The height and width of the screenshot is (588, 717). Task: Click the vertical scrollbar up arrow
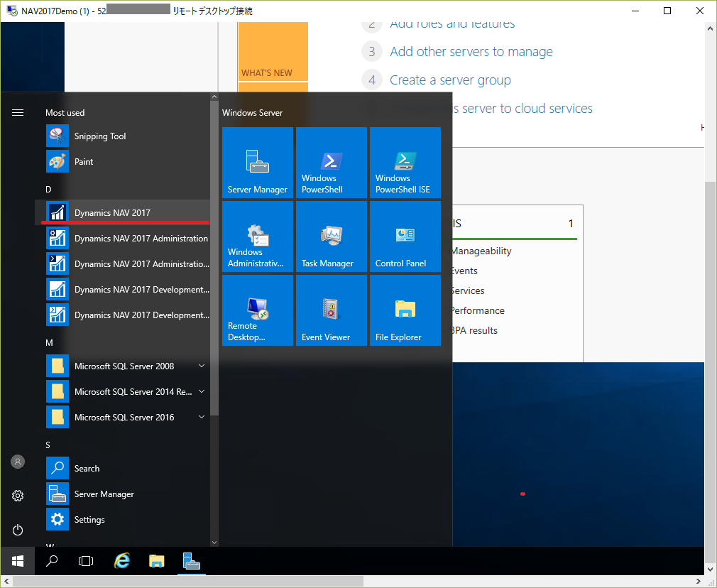[x=710, y=28]
